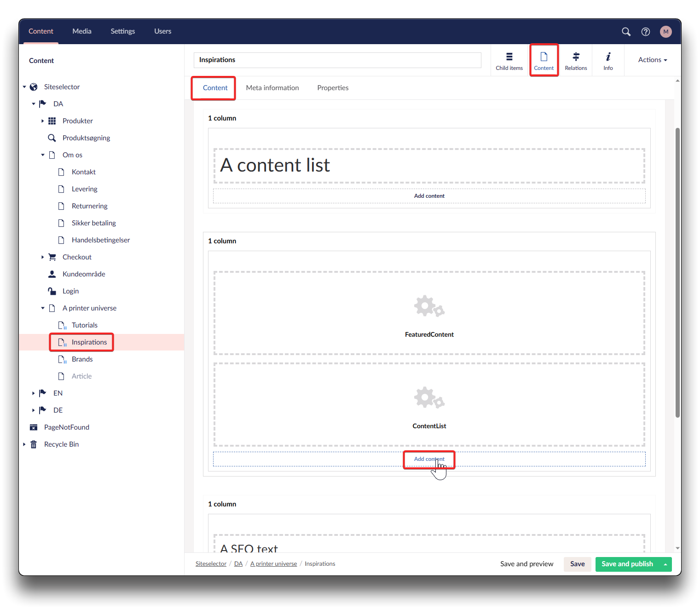Open the Relations signpost icon
Viewport: 700px width, 609px height.
576,61
